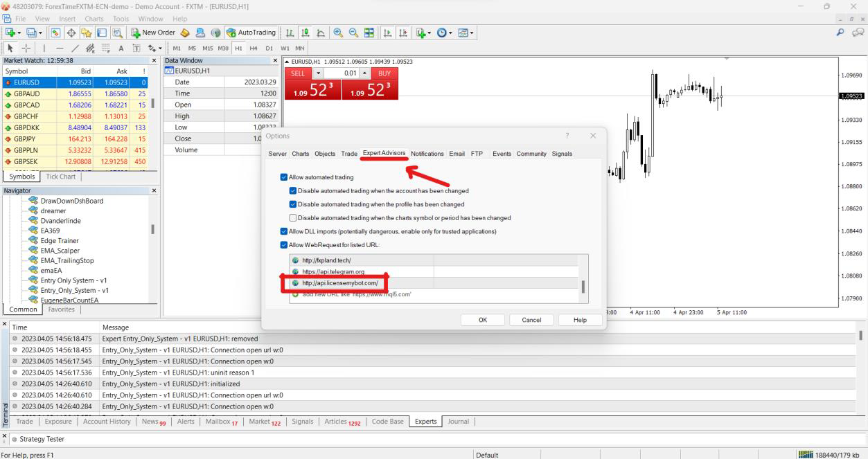
Task: Click OK in the Options dialog
Action: click(x=482, y=320)
